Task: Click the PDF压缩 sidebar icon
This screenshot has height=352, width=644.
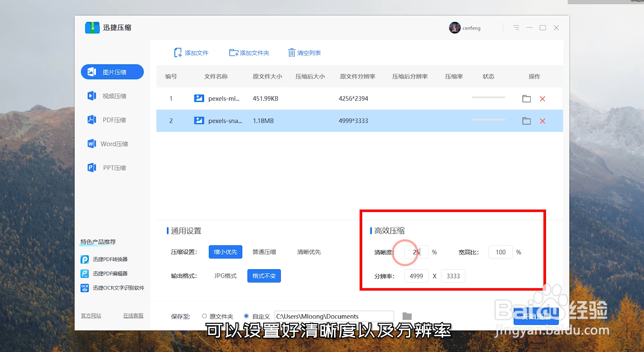Action: coord(92,120)
